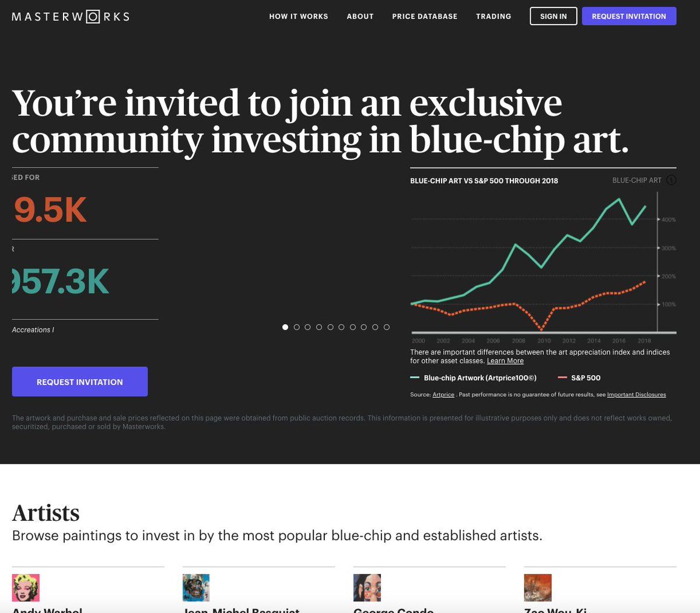Screen dimensions: 700x613
Task: Jump to the last carousel slide dot
Action: 386,327
